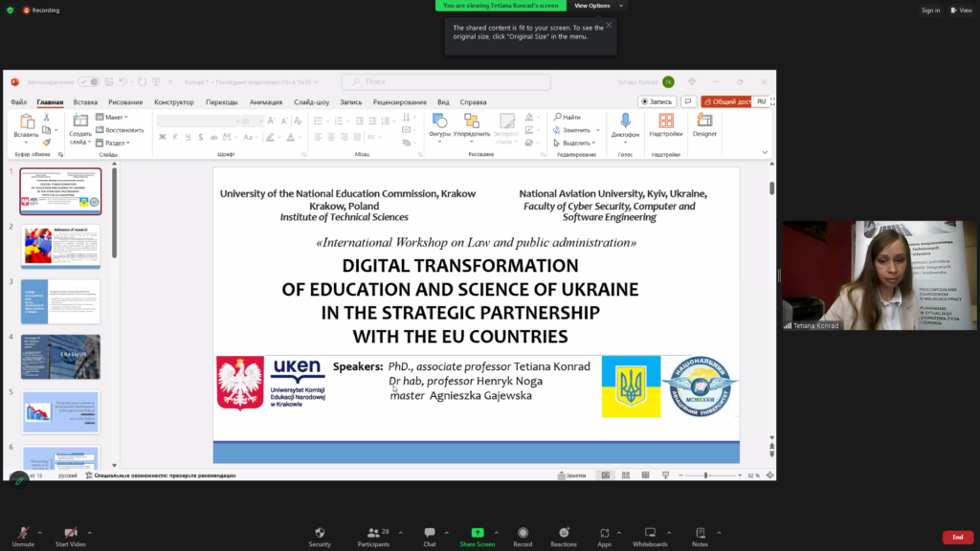Screen dimensions: 980x551
Task: Open the Раздел section dropdown
Action: pos(113,143)
